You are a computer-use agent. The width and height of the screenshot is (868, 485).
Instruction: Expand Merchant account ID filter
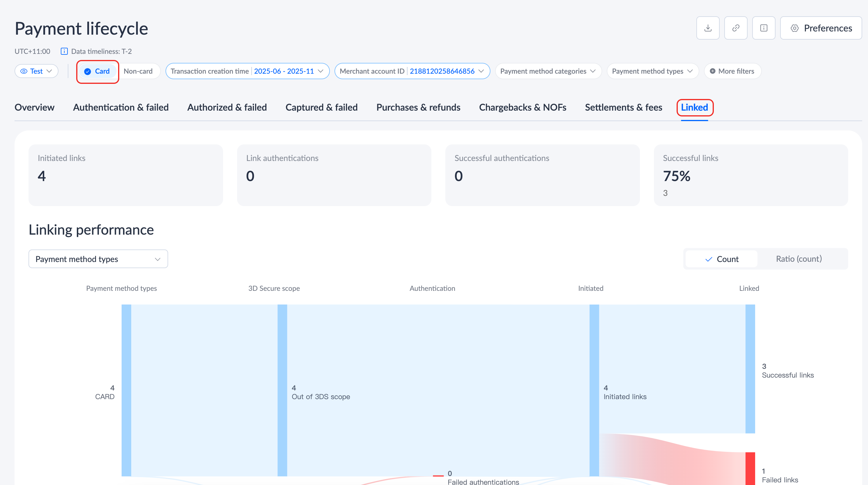pyautogui.click(x=412, y=71)
